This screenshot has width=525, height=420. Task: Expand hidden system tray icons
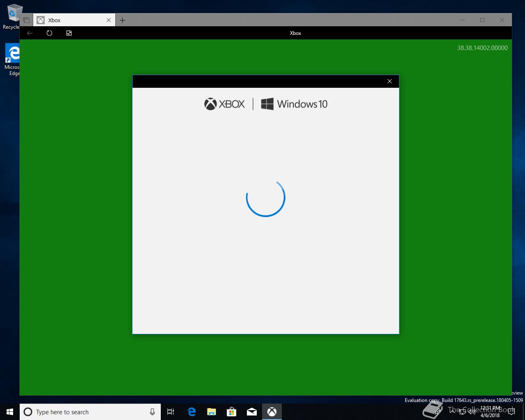coord(452,412)
